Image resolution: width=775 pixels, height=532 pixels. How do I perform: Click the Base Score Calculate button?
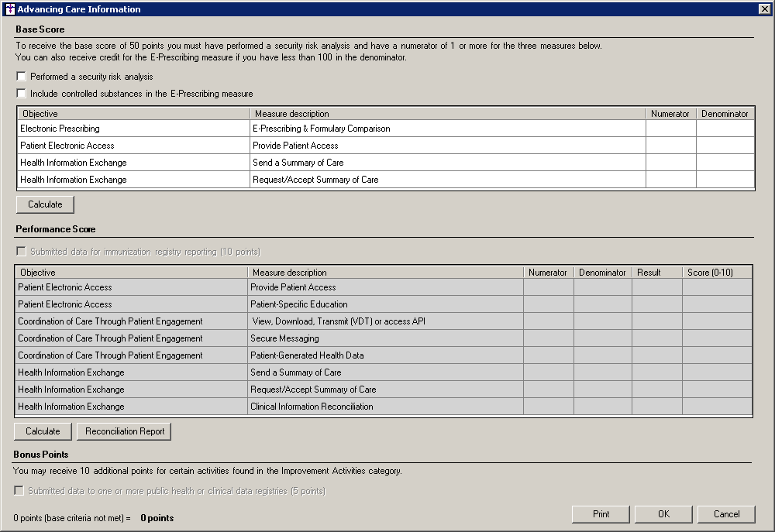click(x=44, y=204)
